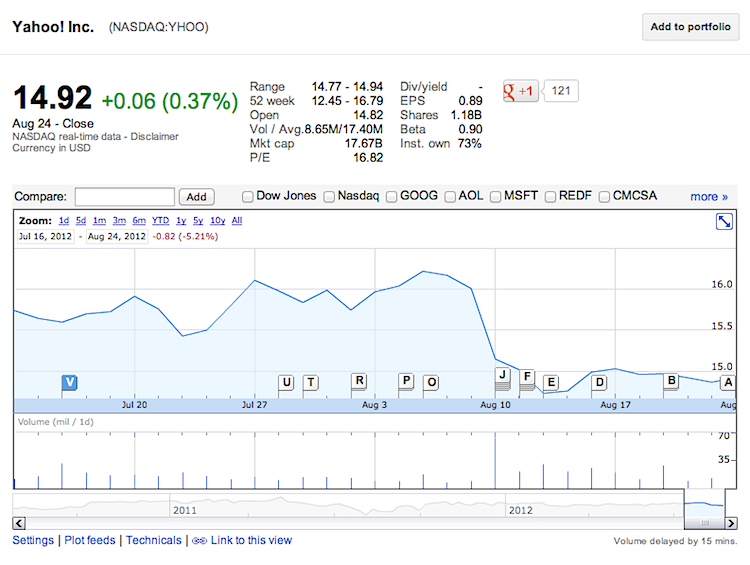
Task: Open news flag T on chart
Action: point(310,382)
